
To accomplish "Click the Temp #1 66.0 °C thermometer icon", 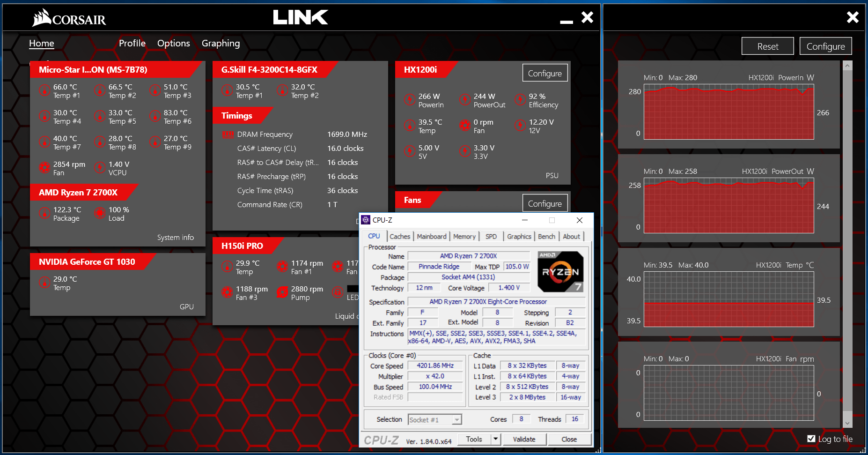I will [44, 90].
